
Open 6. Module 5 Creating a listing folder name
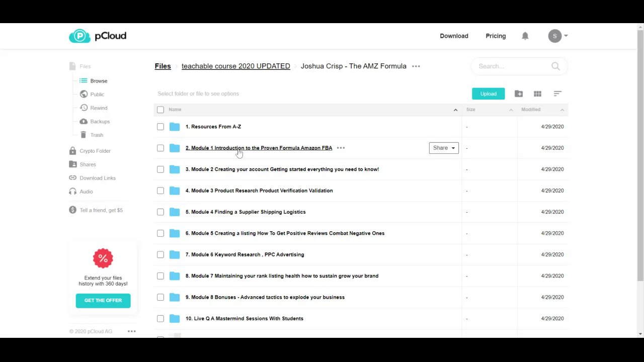[285, 233]
